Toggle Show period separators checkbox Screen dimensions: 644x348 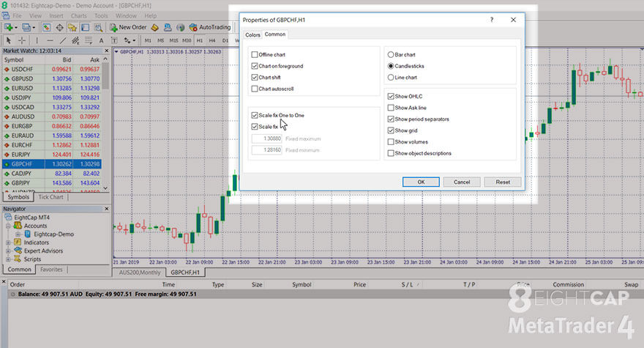[391, 119]
